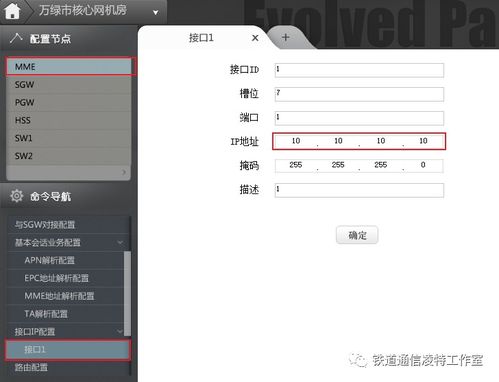Click the 确定 button

pyautogui.click(x=357, y=235)
